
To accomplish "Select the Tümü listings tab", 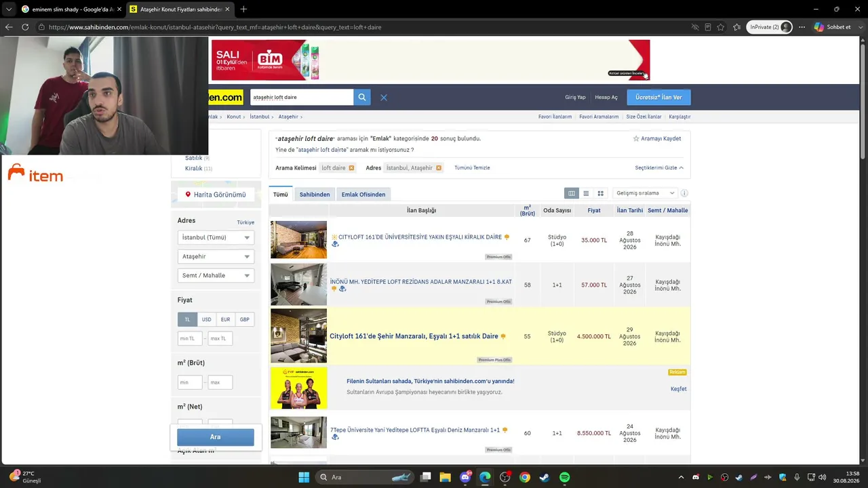I will (280, 195).
